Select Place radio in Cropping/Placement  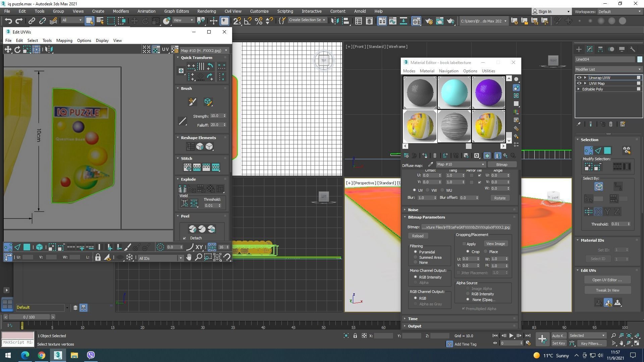click(x=485, y=251)
